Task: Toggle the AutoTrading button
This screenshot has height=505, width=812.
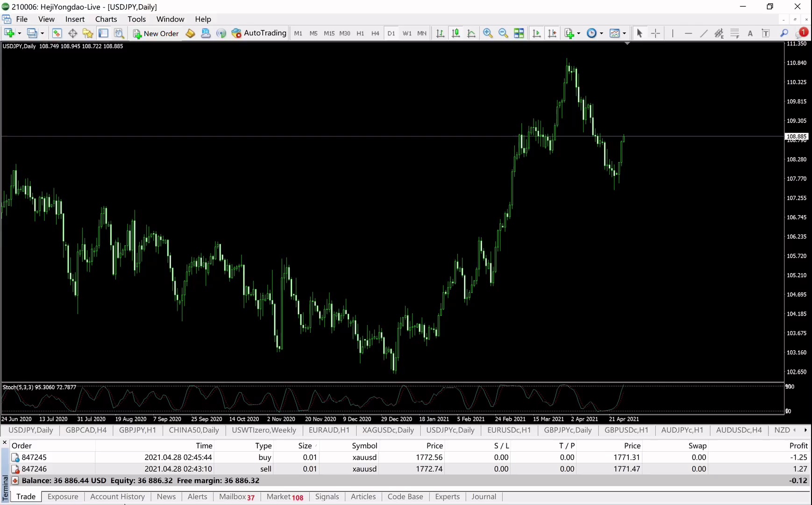Action: click(259, 33)
